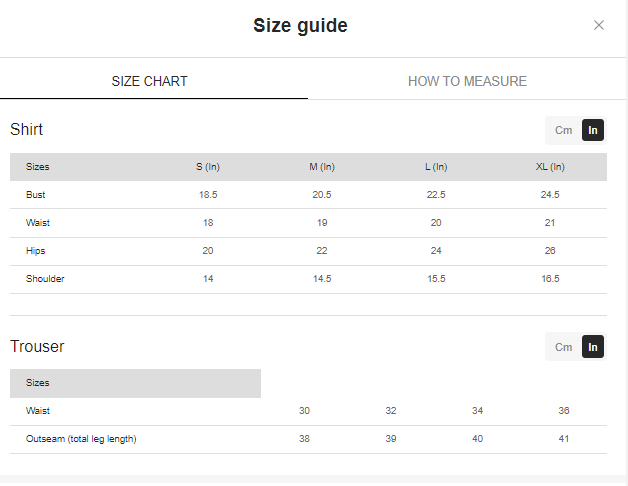This screenshot has width=628, height=486.
Task: Click the Trouser section heading
Action: [x=37, y=347]
